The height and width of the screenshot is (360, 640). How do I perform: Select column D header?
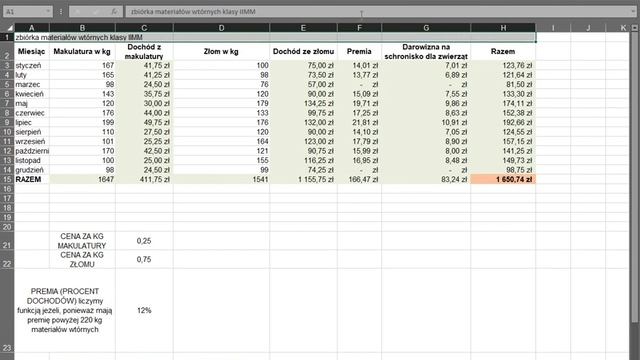point(221,28)
